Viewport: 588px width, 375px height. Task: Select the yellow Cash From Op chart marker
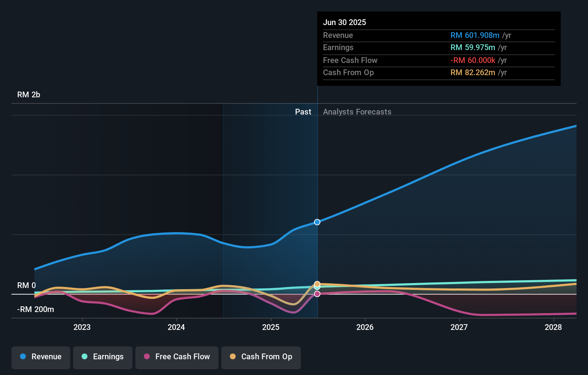point(317,284)
